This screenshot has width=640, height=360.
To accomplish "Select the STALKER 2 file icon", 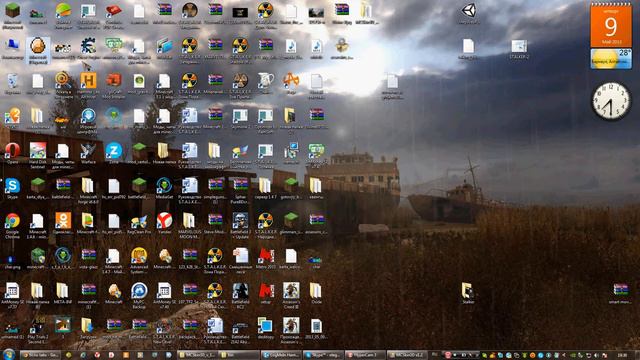I will [519, 49].
